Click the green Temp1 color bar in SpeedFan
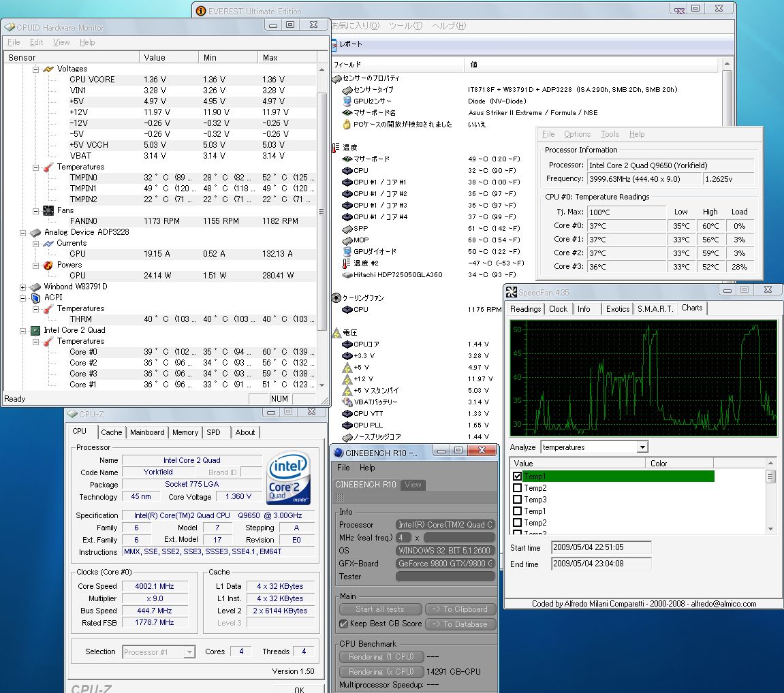 [x=618, y=477]
